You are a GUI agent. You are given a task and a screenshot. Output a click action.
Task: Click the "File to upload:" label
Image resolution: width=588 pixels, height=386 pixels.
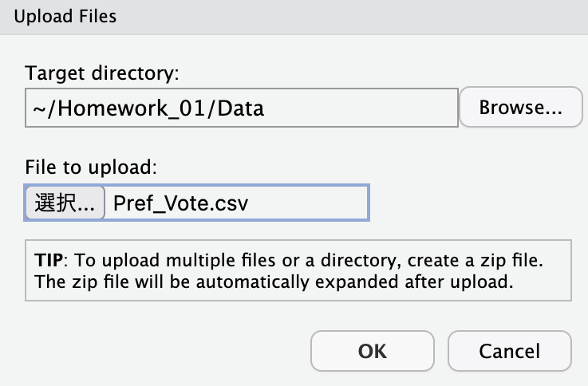click(91, 167)
